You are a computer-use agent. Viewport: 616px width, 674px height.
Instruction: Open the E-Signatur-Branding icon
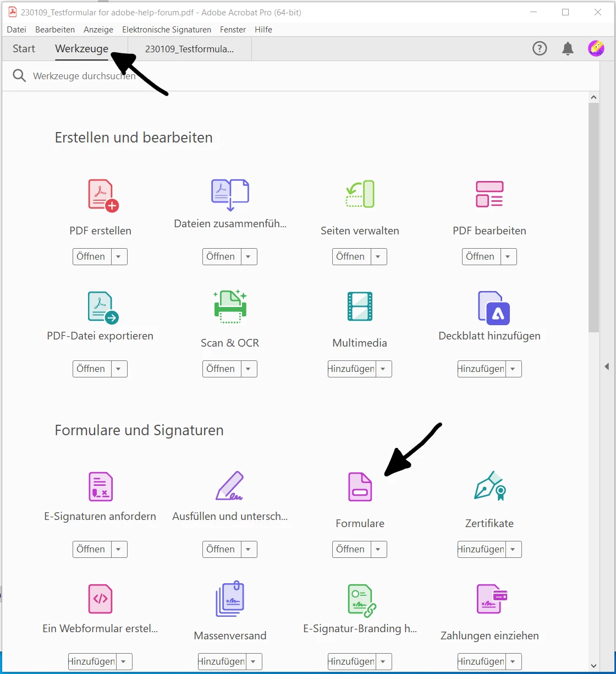coord(362,601)
